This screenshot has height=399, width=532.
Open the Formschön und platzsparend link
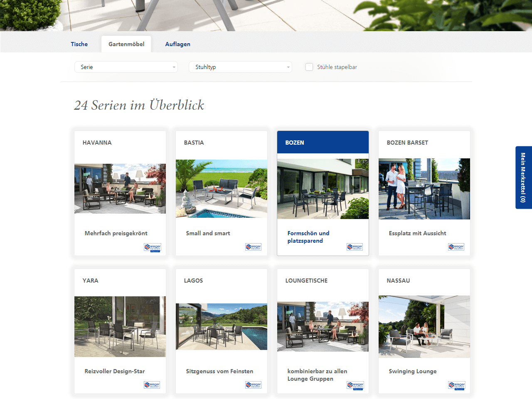click(x=308, y=237)
